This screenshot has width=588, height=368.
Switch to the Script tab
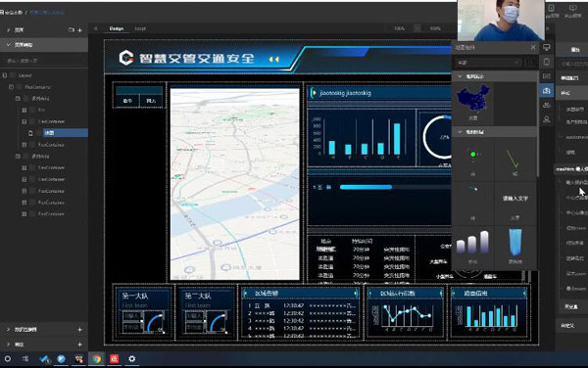click(x=140, y=28)
